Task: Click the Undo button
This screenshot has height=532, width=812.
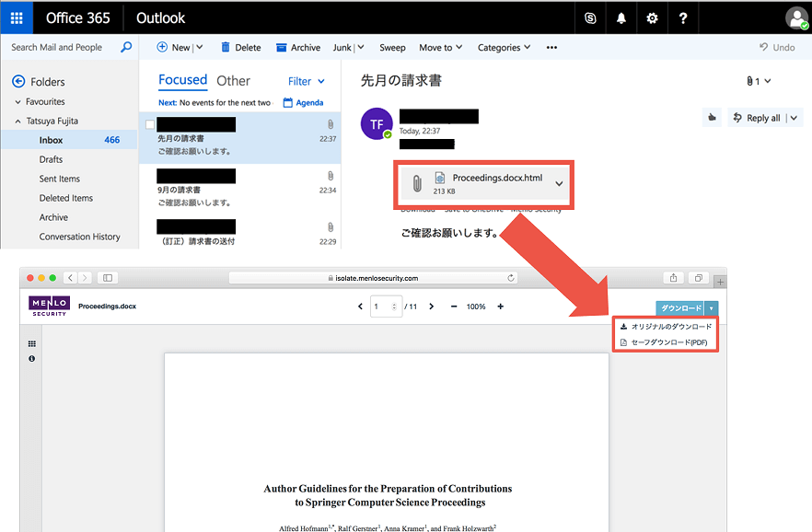Action: click(x=777, y=47)
